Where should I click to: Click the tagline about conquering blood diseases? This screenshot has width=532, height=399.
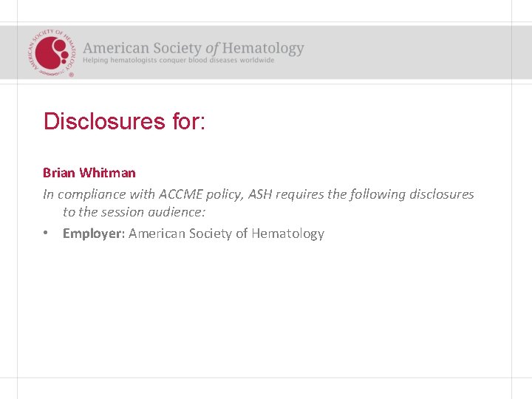pos(178,61)
